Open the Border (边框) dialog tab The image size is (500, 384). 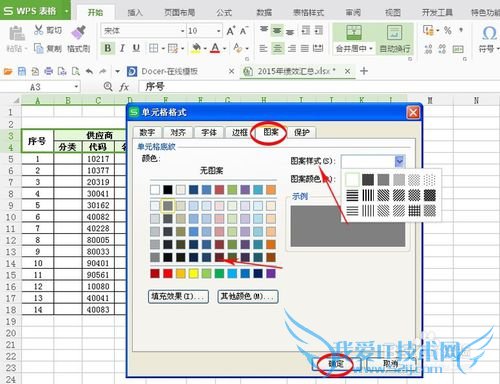click(x=240, y=132)
